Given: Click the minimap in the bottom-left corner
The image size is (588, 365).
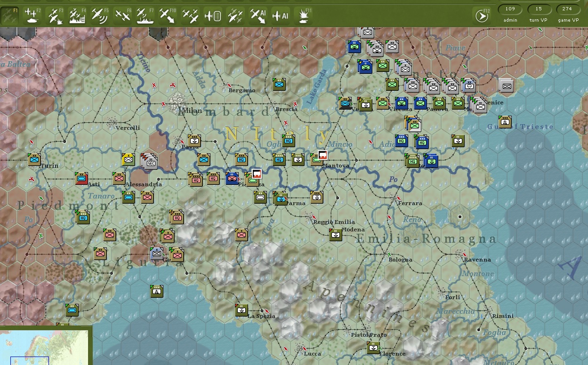Looking at the screenshot, I should pyautogui.click(x=46, y=347).
